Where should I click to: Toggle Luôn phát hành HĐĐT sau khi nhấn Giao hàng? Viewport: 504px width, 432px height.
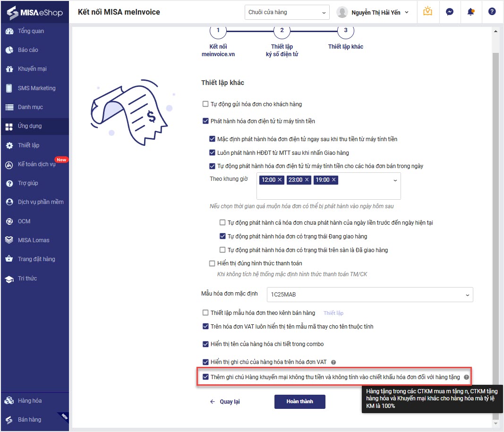(212, 152)
